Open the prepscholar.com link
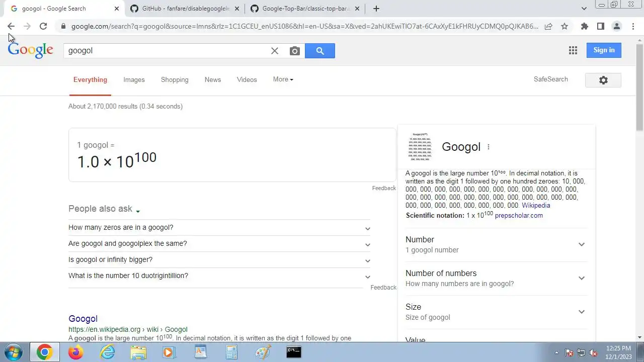This screenshot has height=362, width=644. [519, 216]
